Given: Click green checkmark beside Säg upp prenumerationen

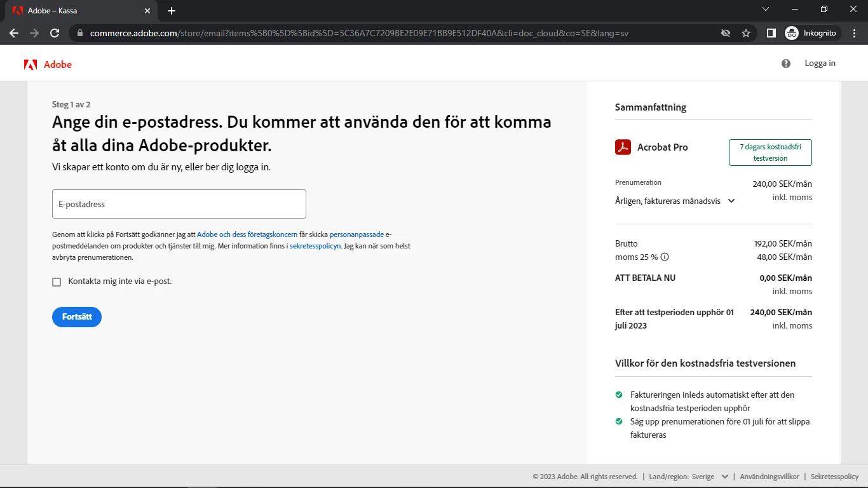Looking at the screenshot, I should pyautogui.click(x=619, y=421).
